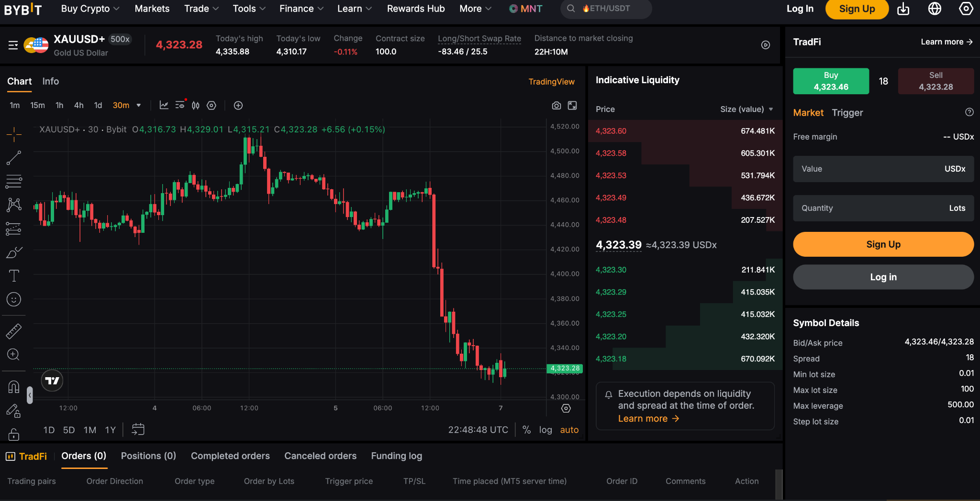The width and height of the screenshot is (980, 501).
Task: Open the Trade dropdown menu
Action: coord(201,9)
